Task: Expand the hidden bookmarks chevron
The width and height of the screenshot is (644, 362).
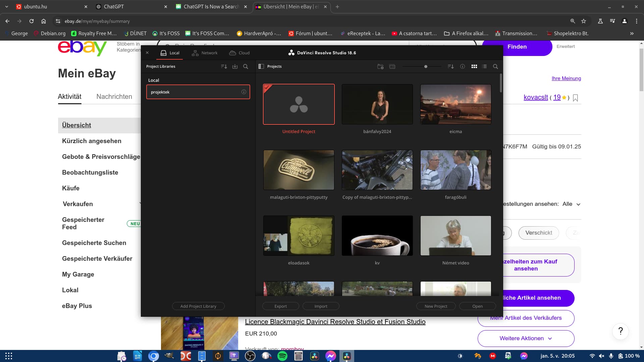Action: (632, 34)
